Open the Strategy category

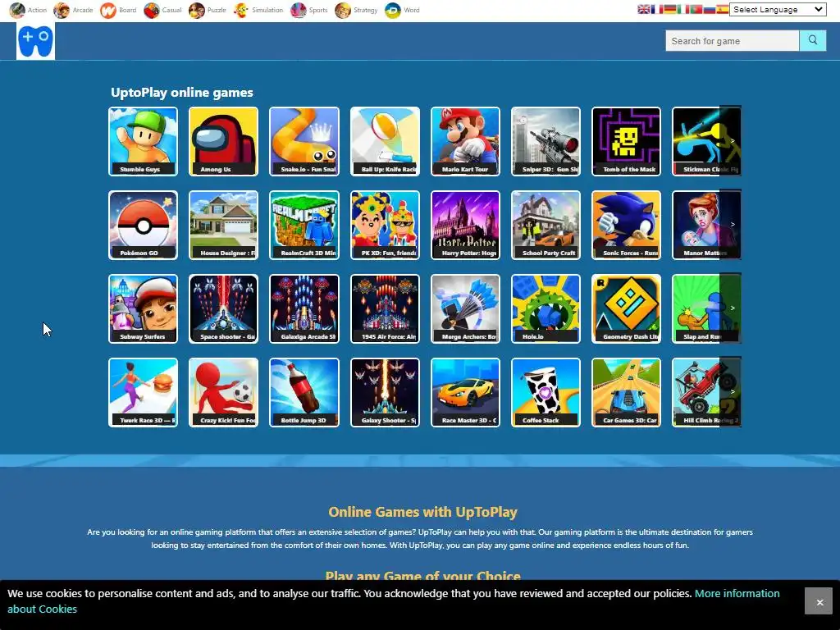pos(356,10)
